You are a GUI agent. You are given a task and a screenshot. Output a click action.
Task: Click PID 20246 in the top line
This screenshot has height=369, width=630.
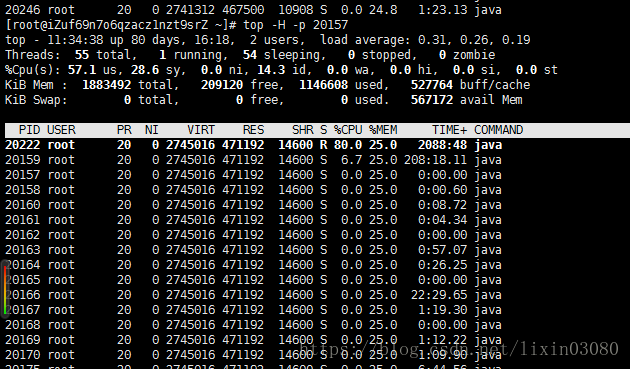tap(22, 10)
